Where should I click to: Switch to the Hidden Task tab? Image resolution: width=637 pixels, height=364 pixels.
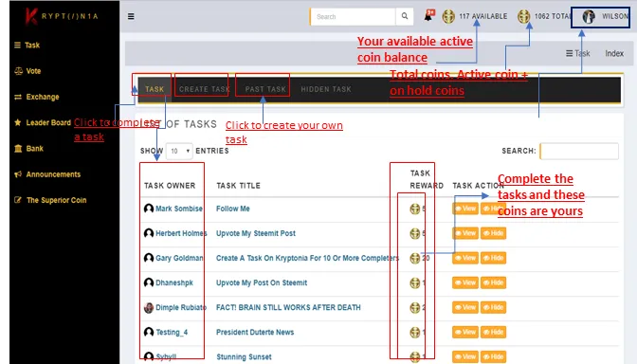point(326,89)
